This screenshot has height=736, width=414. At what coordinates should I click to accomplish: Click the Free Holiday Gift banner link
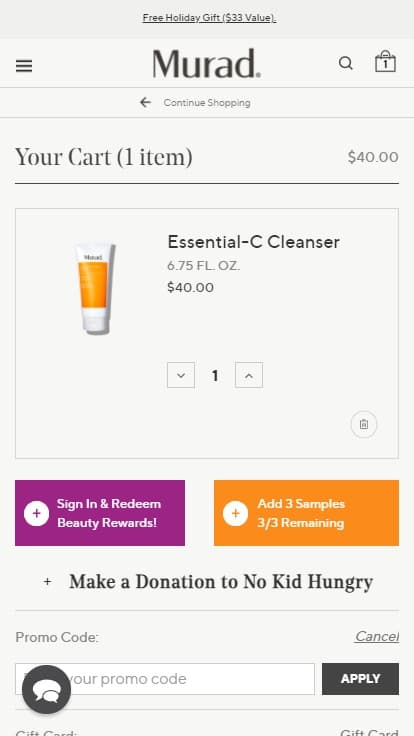[209, 18]
